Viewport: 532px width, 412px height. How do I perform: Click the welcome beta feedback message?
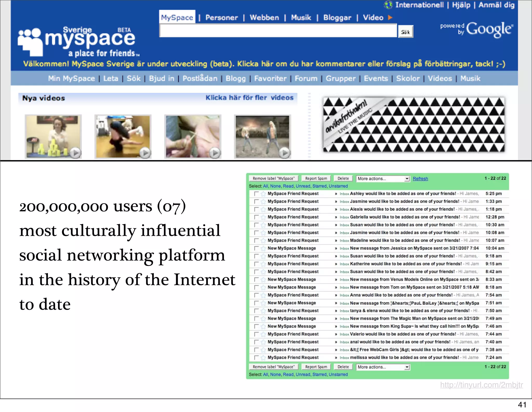264,64
